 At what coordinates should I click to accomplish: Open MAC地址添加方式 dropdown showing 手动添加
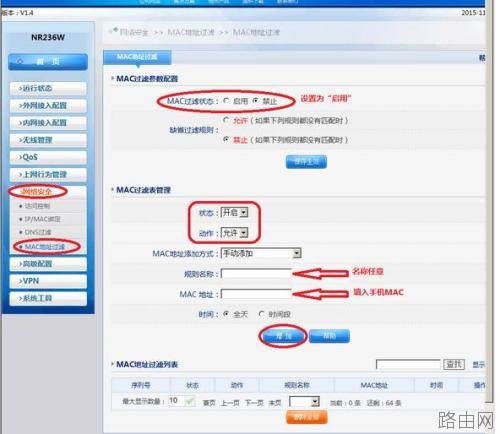pos(261,253)
